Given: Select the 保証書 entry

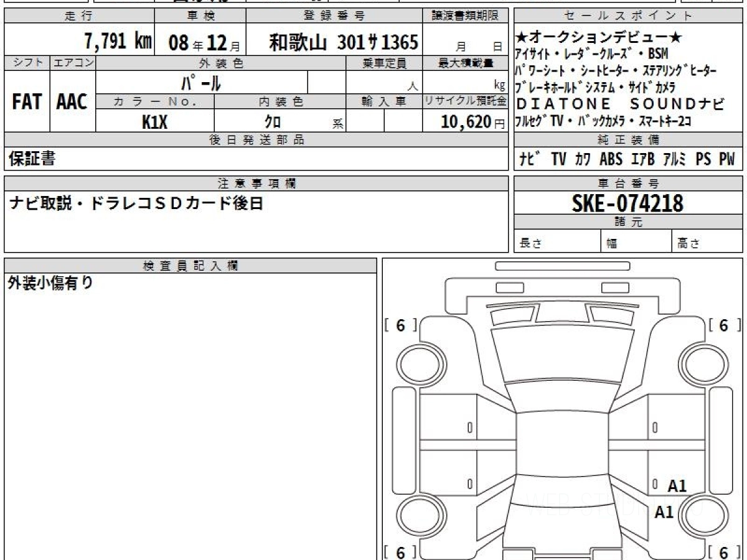Looking at the screenshot, I should (32, 159).
